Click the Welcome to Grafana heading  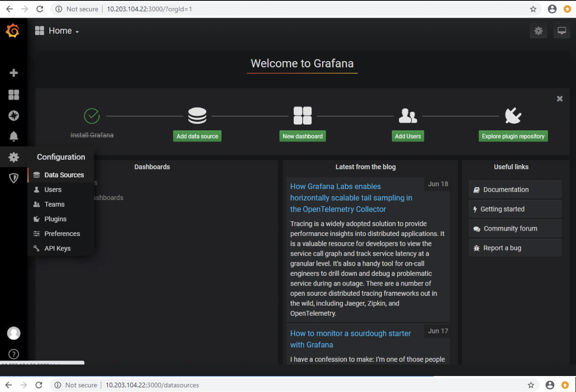pos(302,63)
